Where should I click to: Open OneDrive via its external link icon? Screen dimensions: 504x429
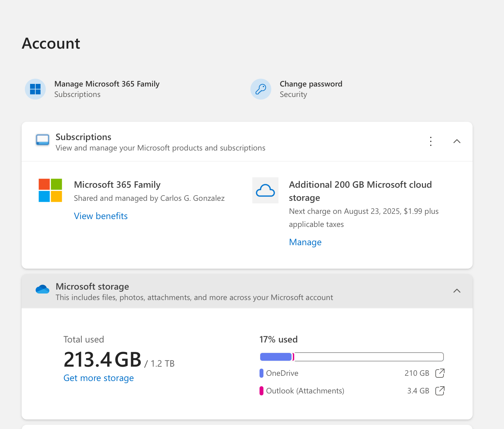(x=440, y=373)
